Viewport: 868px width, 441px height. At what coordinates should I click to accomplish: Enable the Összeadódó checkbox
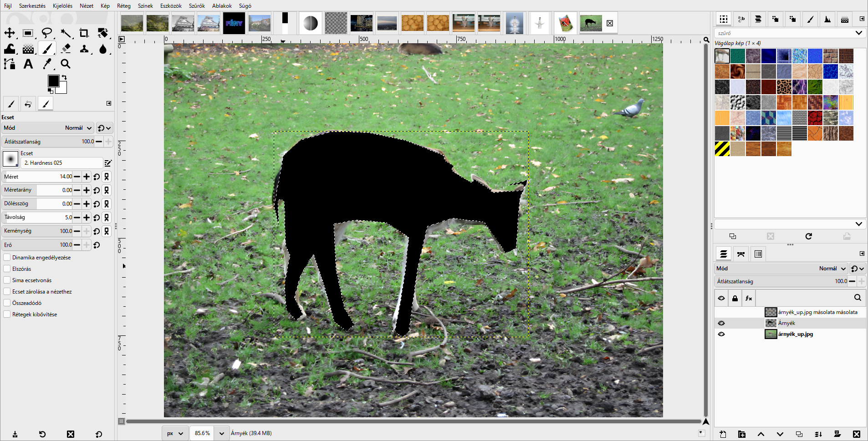[x=7, y=303]
